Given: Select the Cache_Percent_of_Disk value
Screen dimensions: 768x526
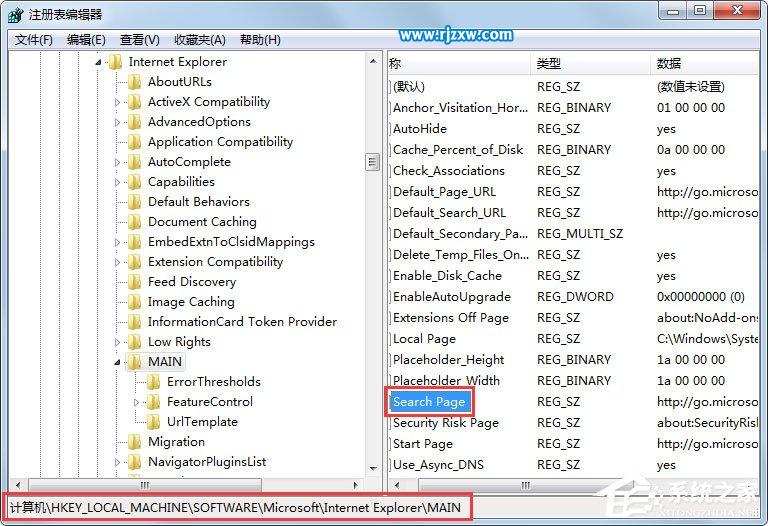Looking at the screenshot, I should (x=458, y=150).
